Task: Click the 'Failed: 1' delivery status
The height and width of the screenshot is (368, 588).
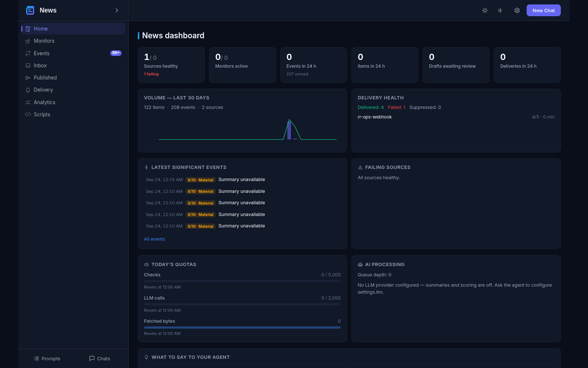Action: [397, 107]
